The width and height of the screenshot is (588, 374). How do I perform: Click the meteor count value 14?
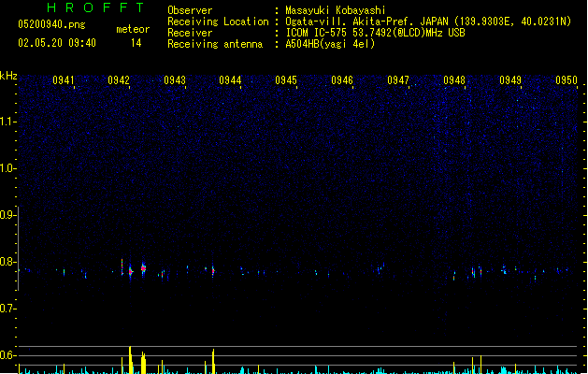point(136,43)
